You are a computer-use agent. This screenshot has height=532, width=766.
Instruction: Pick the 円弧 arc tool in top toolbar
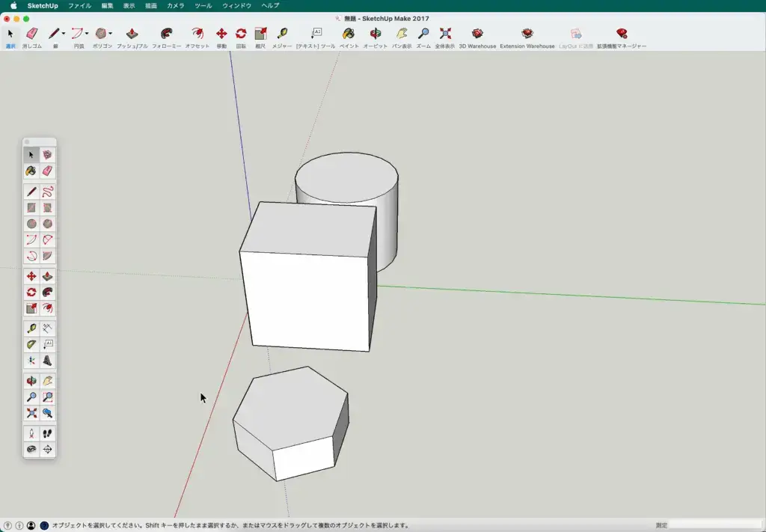tap(77, 34)
